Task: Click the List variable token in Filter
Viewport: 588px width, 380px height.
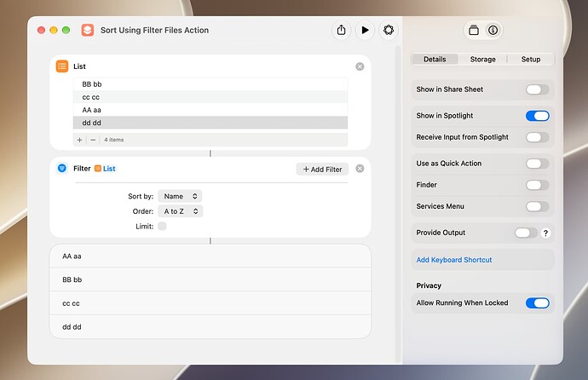Action: 105,169
